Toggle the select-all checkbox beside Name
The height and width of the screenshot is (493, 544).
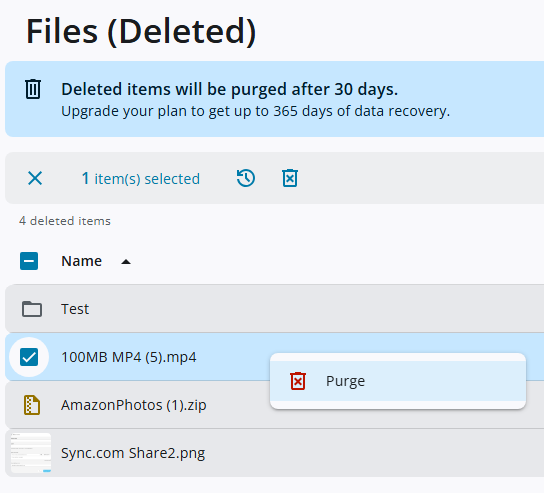click(x=29, y=261)
